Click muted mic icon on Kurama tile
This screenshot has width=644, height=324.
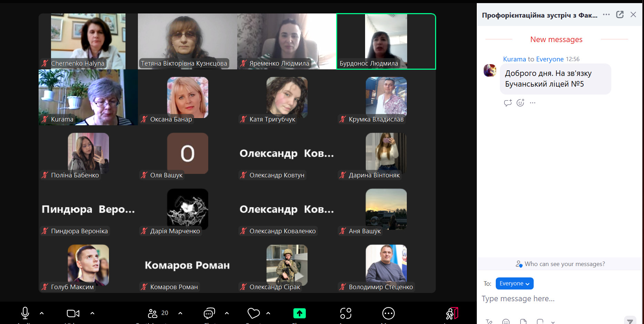(x=45, y=119)
